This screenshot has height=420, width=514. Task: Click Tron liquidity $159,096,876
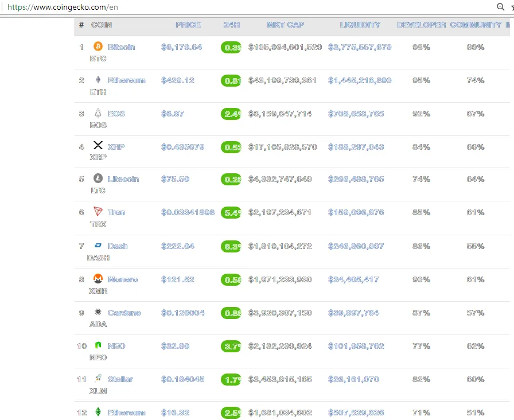[x=356, y=212]
